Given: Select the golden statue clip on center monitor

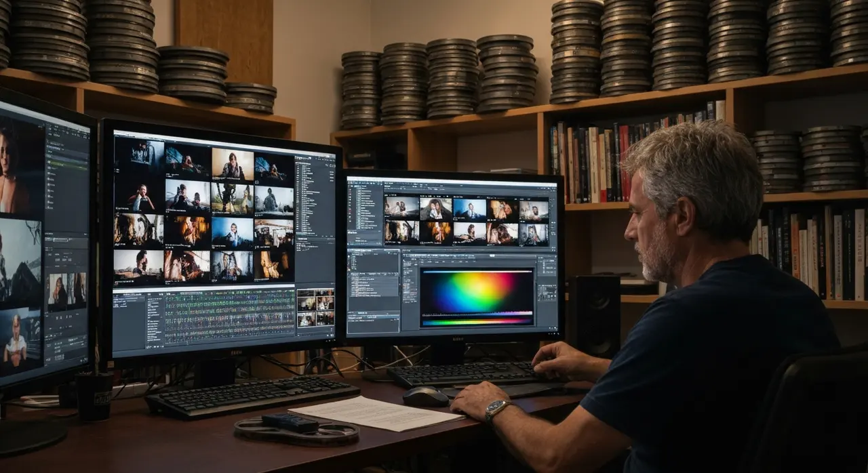Looking at the screenshot, I should 274,264.
